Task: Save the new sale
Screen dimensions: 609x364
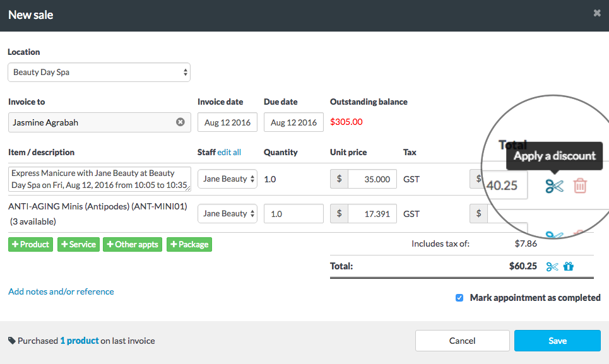Action: [557, 340]
